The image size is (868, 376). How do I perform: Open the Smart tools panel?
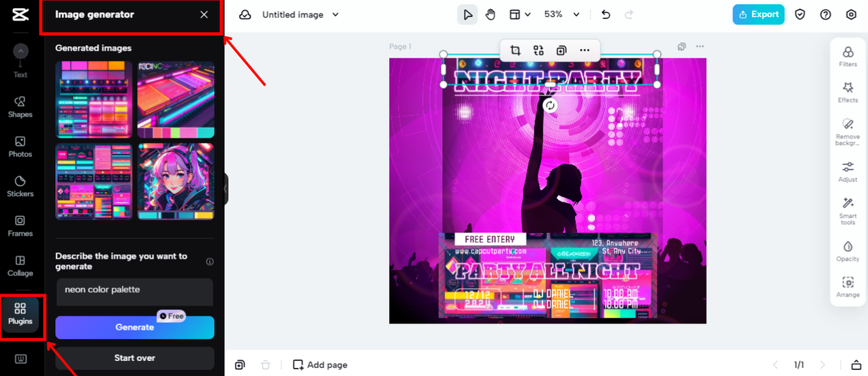click(x=848, y=211)
